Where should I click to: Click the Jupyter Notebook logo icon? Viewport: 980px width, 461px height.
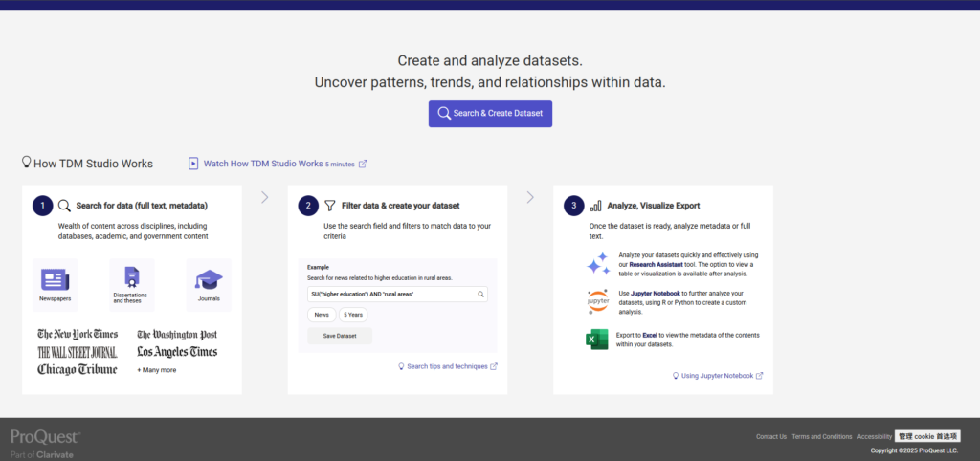coord(597,300)
